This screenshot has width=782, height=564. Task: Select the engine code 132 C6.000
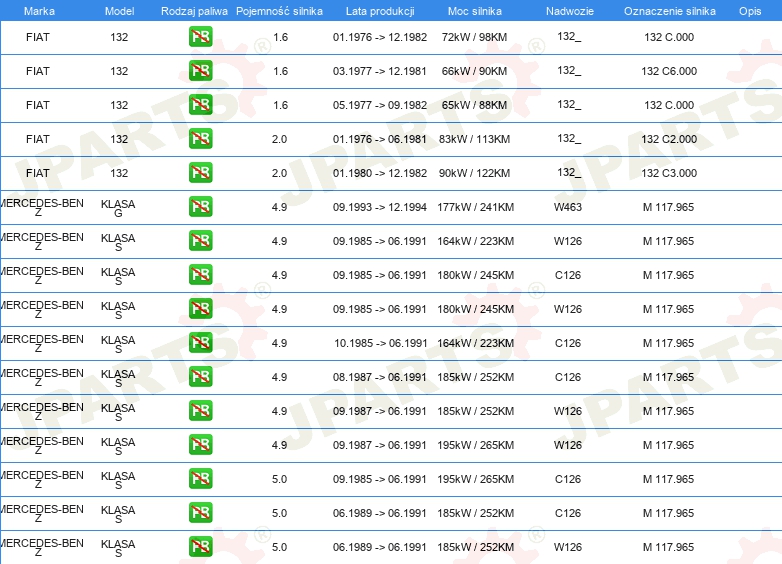(x=669, y=71)
